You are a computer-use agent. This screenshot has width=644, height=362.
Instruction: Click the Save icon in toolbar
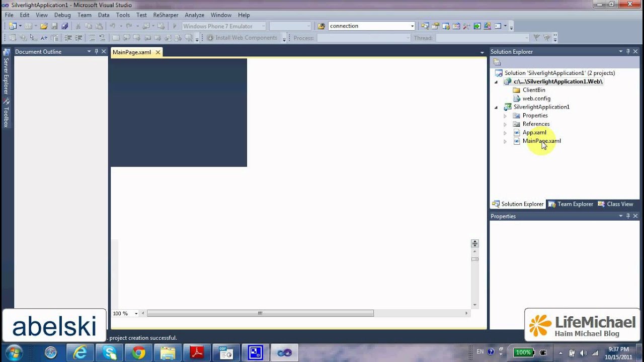54,26
